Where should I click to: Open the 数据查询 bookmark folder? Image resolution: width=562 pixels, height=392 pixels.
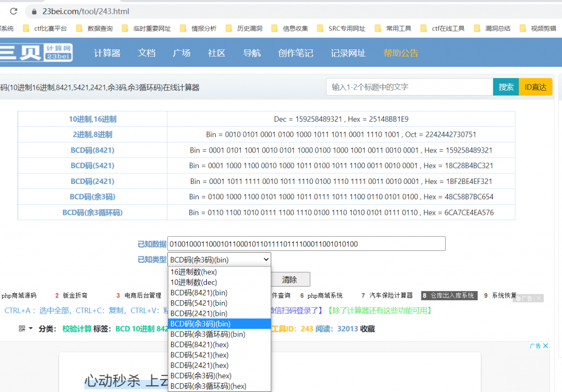click(94, 29)
